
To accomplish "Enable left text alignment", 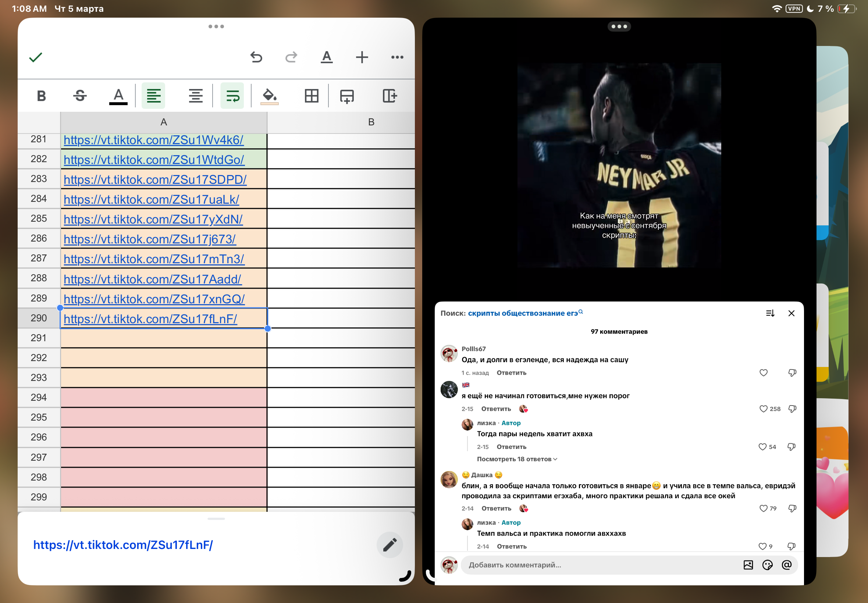I will point(153,96).
